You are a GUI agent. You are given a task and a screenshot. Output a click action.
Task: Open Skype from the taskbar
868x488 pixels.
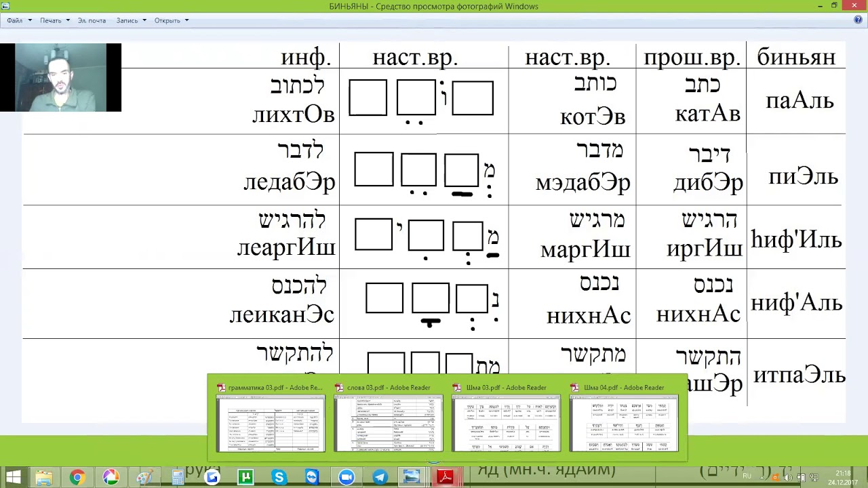(x=279, y=477)
